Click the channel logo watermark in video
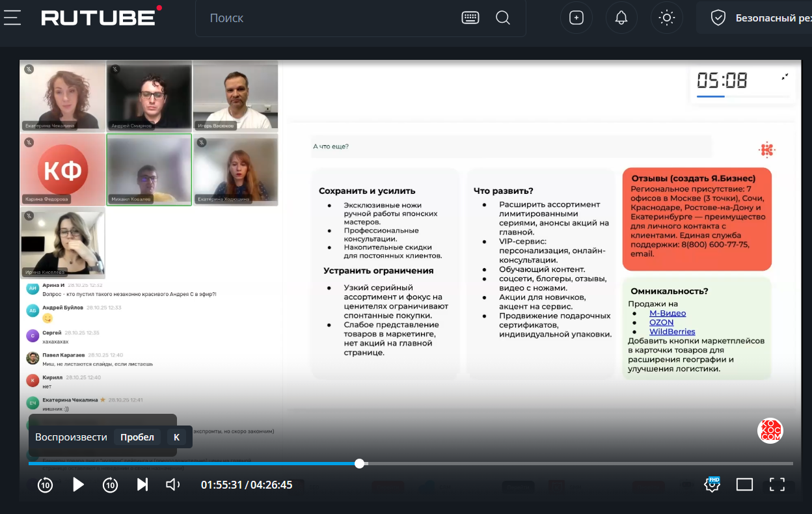The image size is (812, 514). (770, 431)
